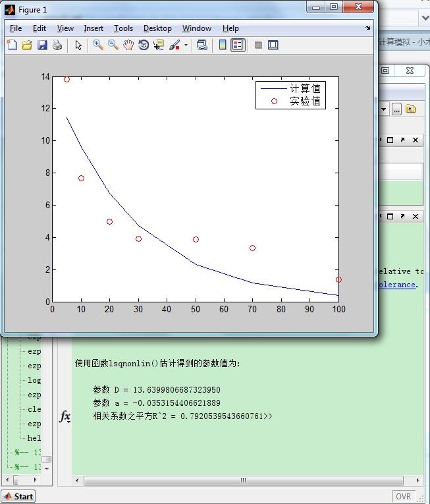Click the experimental data point near x=70
Image resolution: width=430 pixels, height=504 pixels.
(252, 248)
